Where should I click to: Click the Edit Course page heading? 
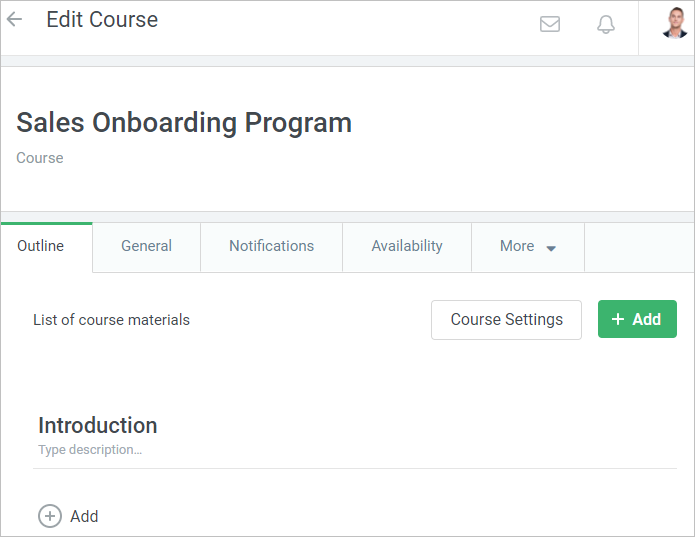pyautogui.click(x=102, y=20)
